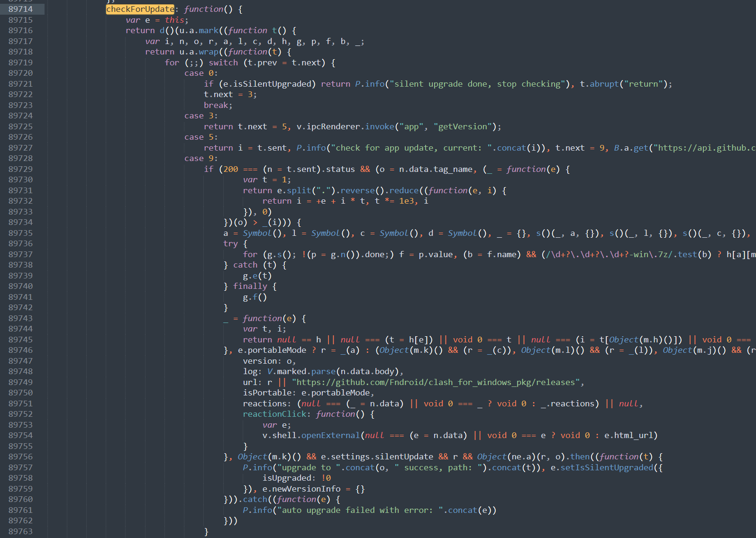Click the Fndroid clash_for_windows_pkg releases URL

pyautogui.click(x=436, y=382)
